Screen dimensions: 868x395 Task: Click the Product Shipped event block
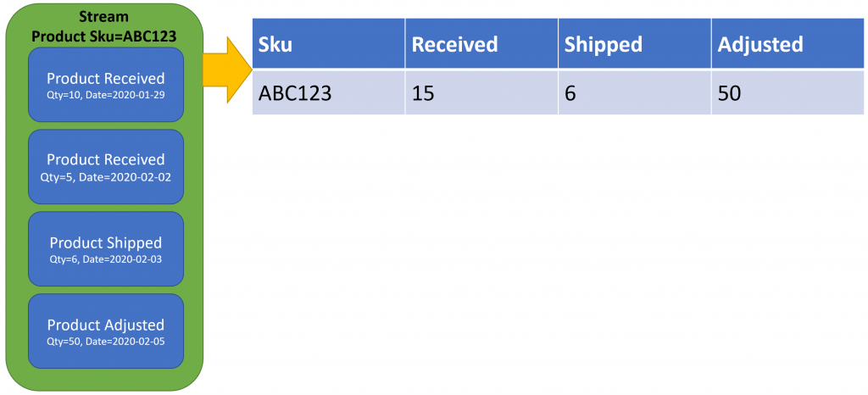tap(106, 248)
